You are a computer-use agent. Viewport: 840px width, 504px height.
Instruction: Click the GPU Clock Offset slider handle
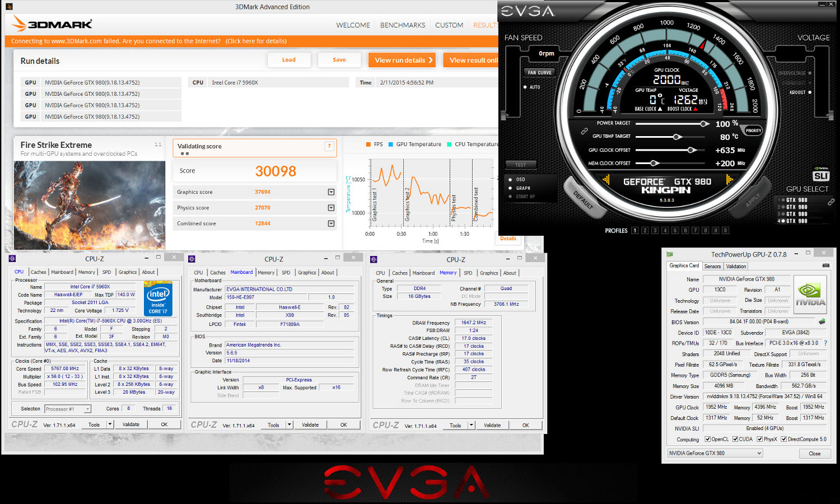click(x=692, y=150)
